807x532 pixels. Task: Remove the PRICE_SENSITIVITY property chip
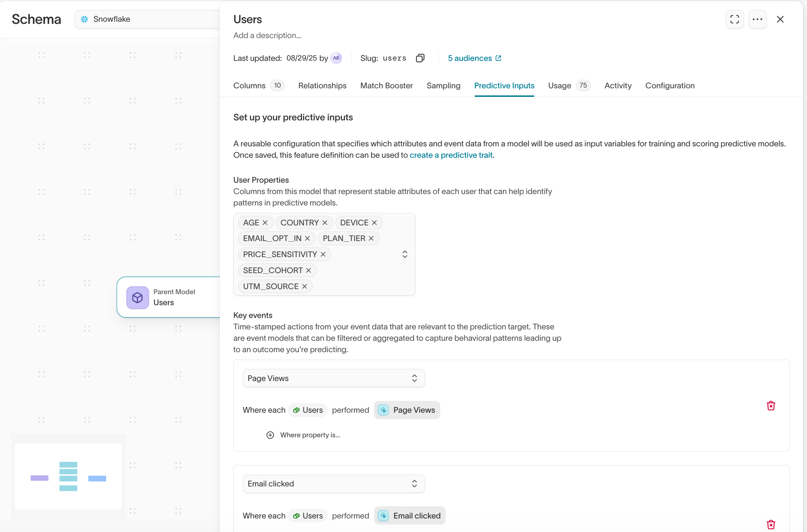pyautogui.click(x=323, y=254)
